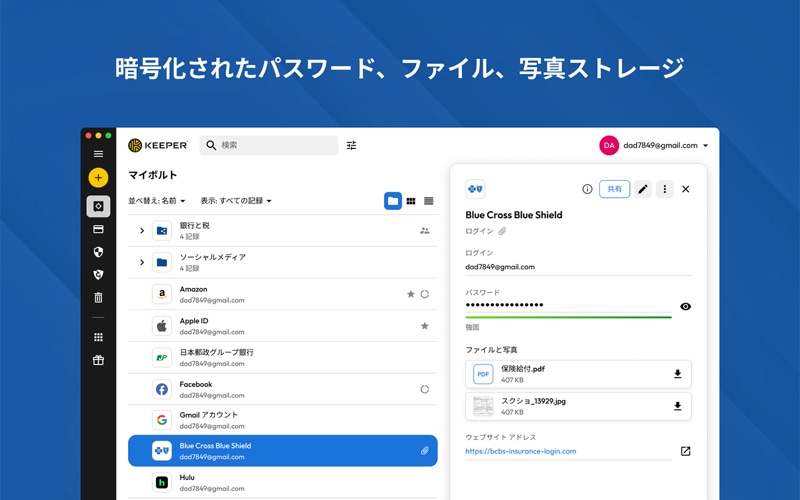Screen dimensions: 800x500
Task: Select the Facebook record
Action: 283,389
